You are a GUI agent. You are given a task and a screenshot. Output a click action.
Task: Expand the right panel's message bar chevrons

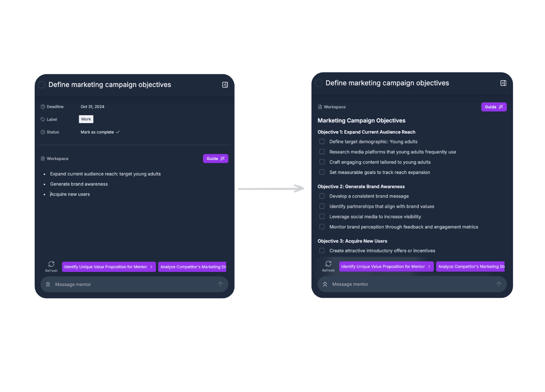point(325,284)
